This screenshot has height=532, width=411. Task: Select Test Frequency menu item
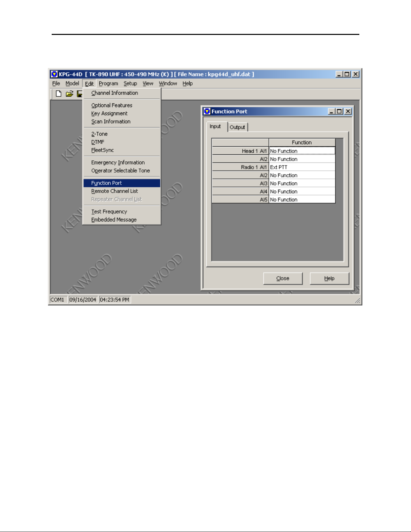(x=122, y=211)
